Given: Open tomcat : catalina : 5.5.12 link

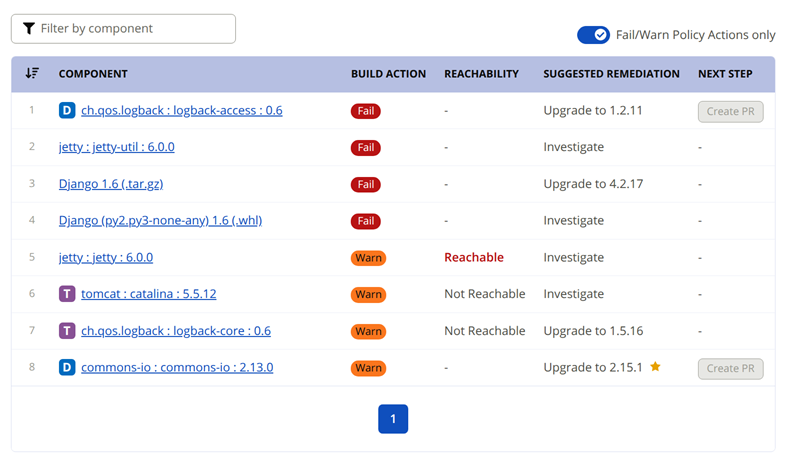Looking at the screenshot, I should [x=149, y=294].
